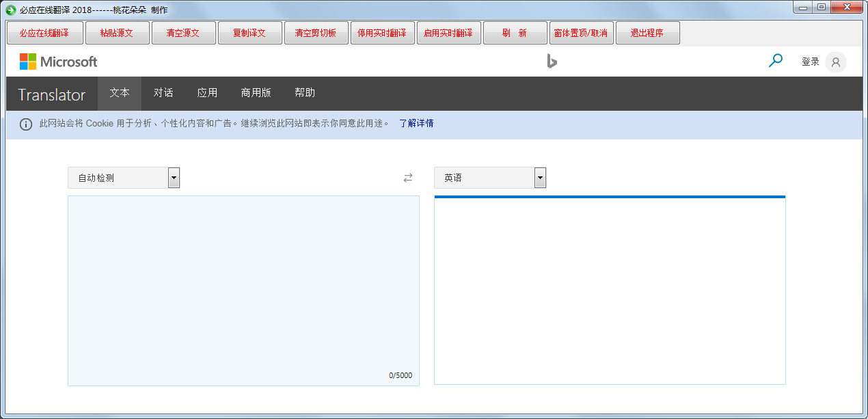Click the Microsoft logo
Screen dimensions: 868x419
coord(59,62)
